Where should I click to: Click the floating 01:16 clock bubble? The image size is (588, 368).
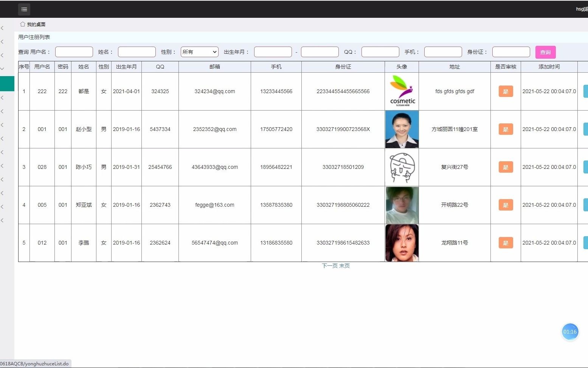coord(570,331)
